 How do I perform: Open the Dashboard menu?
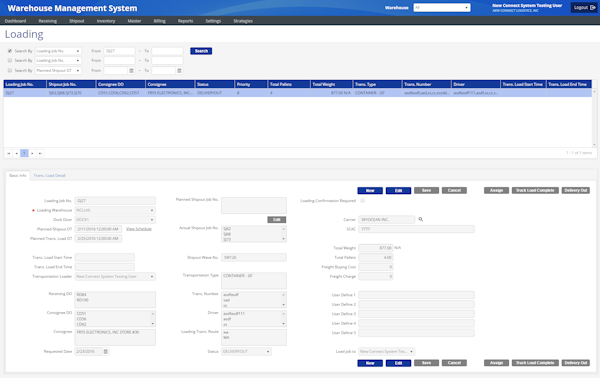click(15, 21)
